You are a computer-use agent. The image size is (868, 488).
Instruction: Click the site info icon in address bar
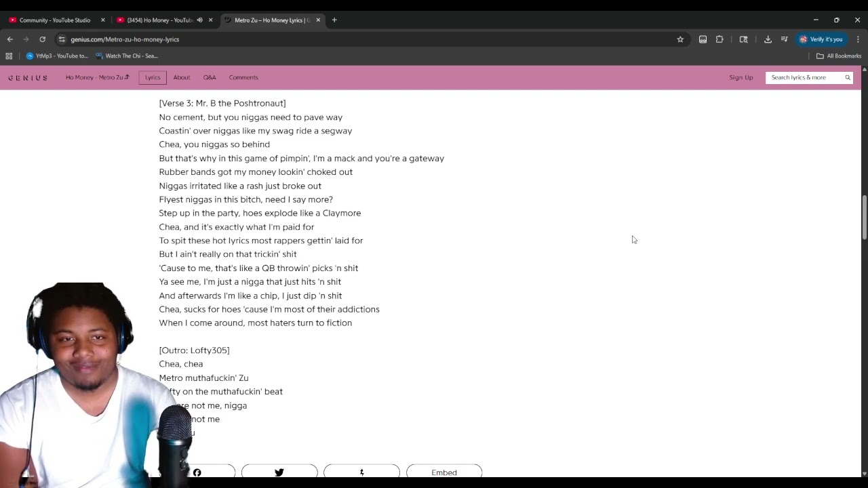(x=62, y=39)
